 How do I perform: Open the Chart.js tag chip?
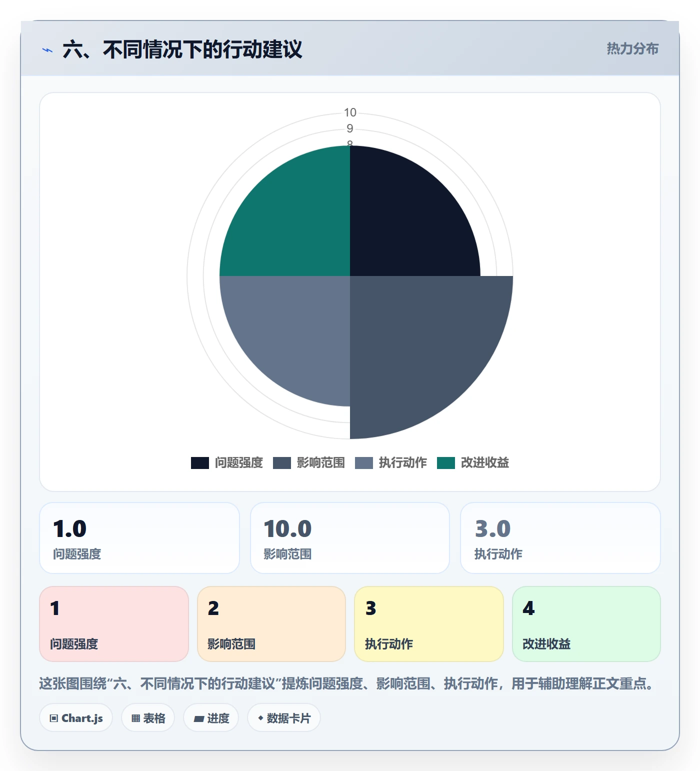tap(76, 718)
